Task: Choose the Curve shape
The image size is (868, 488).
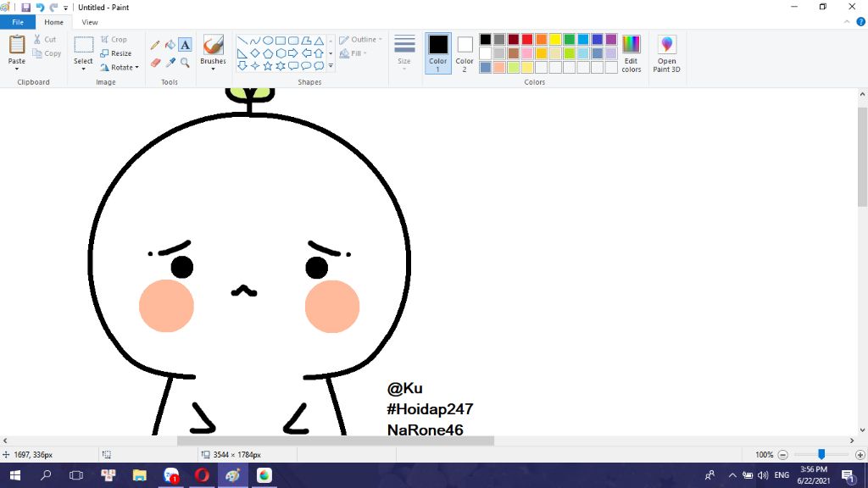Action: point(254,41)
